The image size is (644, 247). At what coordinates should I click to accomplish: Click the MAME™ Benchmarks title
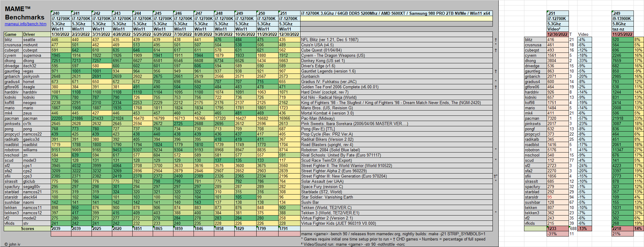tap(24, 13)
